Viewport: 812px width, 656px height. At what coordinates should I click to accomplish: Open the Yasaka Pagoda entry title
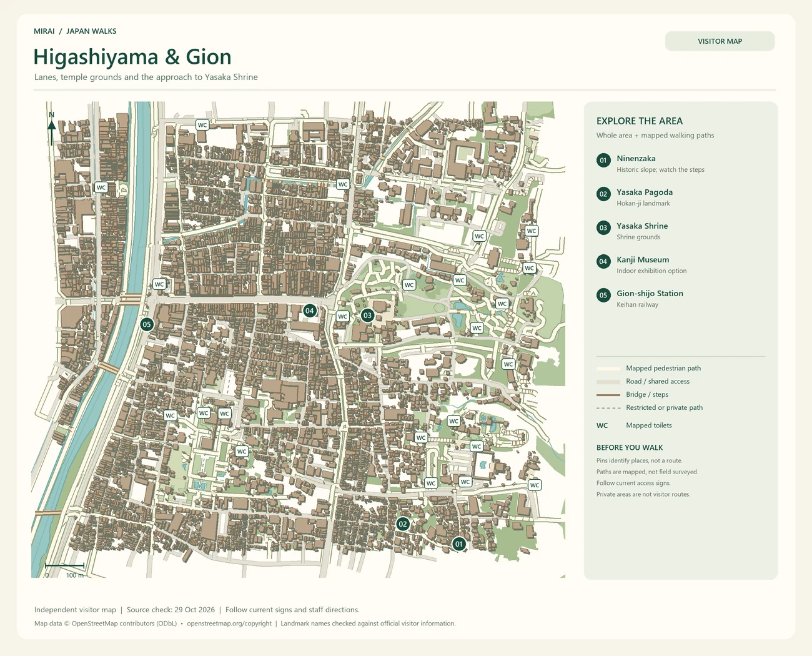(x=645, y=192)
